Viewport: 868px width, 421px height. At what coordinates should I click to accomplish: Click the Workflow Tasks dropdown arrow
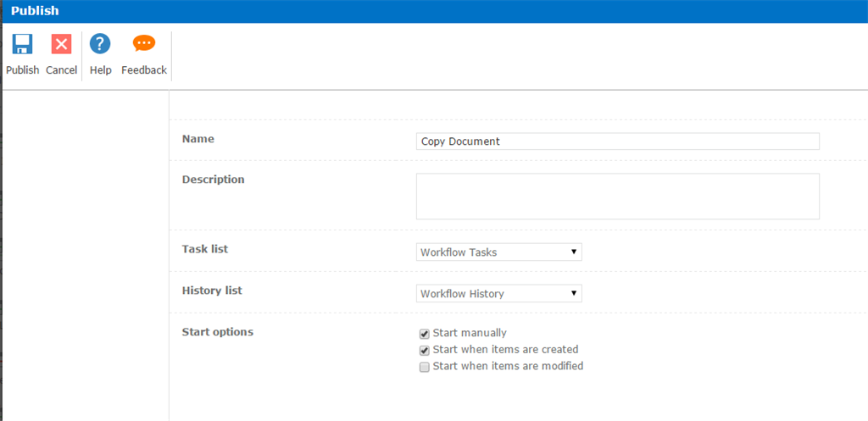click(x=574, y=252)
